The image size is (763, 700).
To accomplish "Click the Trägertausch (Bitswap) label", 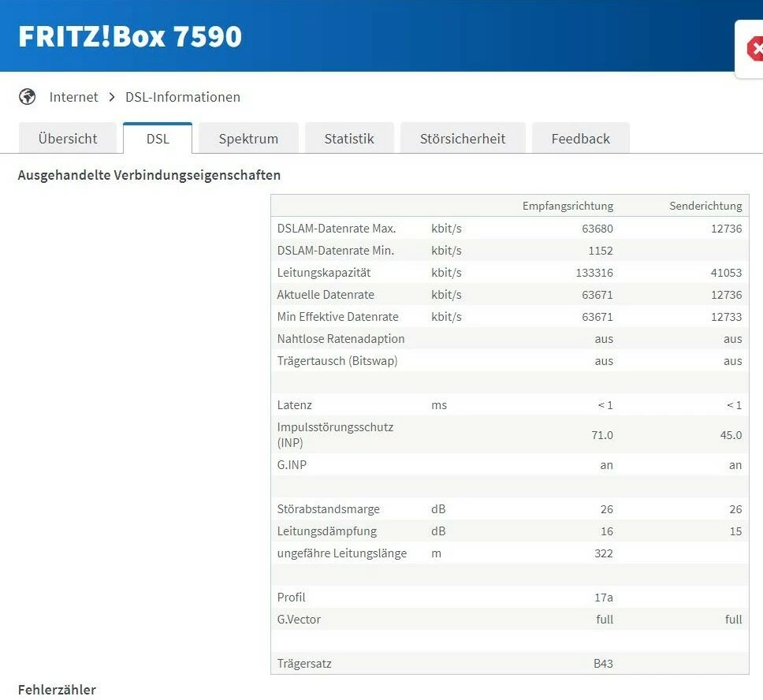I will tap(337, 361).
